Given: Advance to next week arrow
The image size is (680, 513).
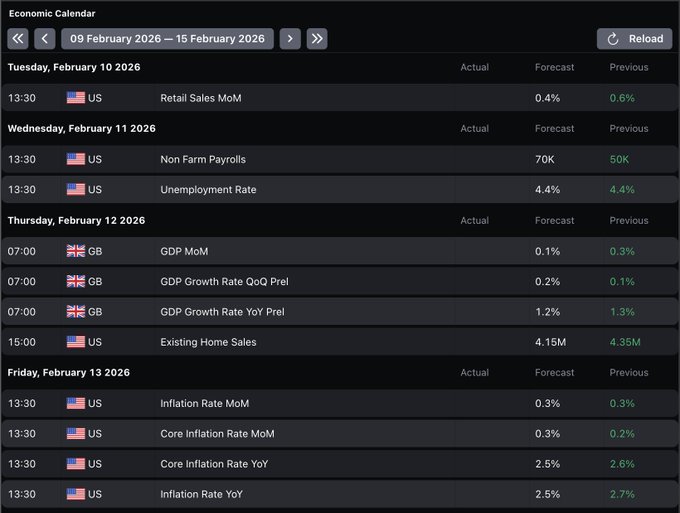Looking at the screenshot, I should (290, 39).
